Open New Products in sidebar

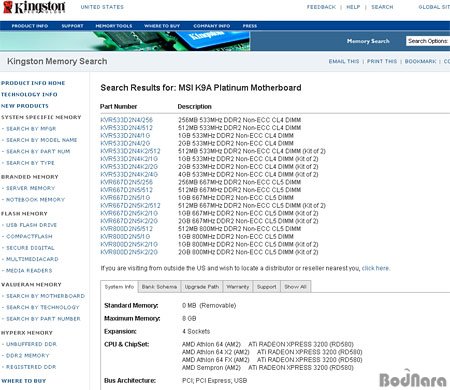[25, 106]
